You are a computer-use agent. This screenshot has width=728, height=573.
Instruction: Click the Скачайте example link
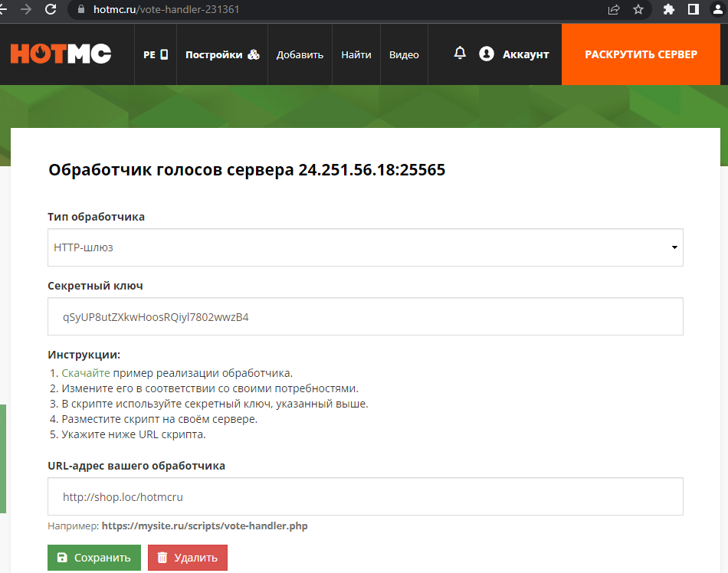[x=86, y=373]
